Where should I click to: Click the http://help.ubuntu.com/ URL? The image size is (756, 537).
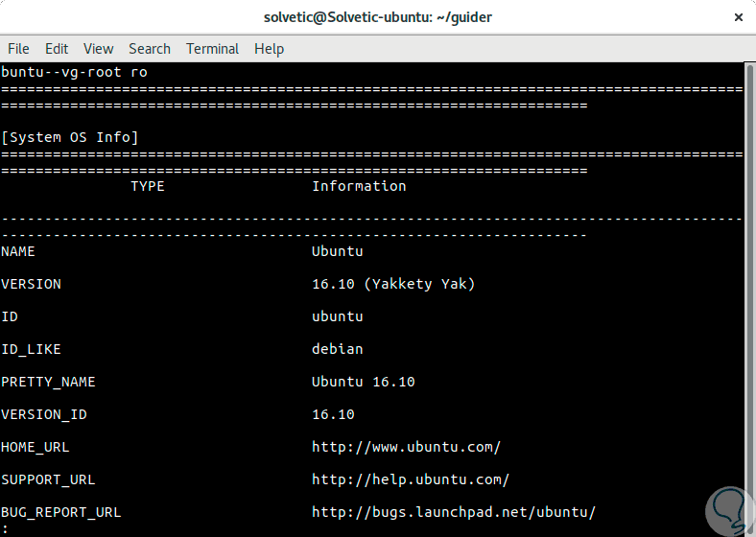(x=411, y=479)
